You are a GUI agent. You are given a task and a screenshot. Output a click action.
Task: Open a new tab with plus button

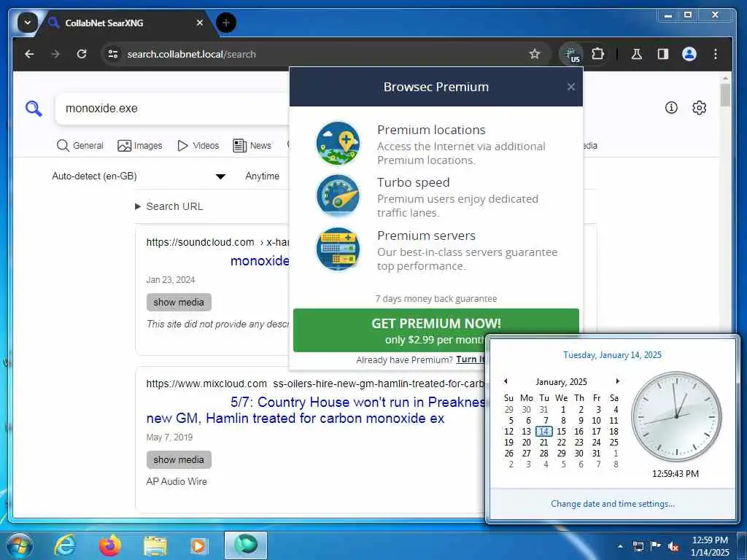(x=226, y=23)
